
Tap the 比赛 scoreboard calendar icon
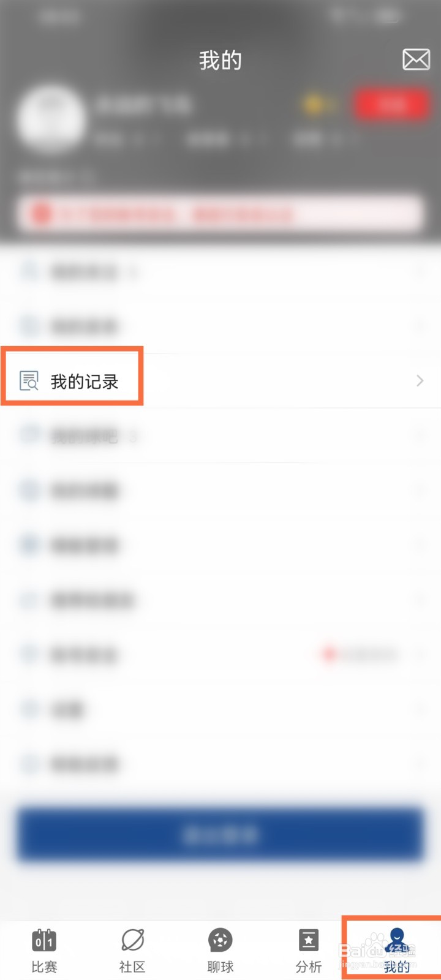tap(44, 940)
